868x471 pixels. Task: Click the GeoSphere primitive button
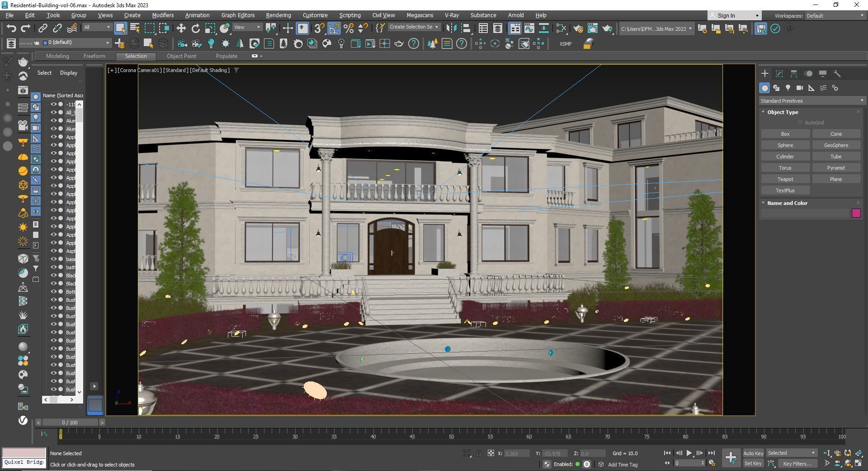[836, 145]
